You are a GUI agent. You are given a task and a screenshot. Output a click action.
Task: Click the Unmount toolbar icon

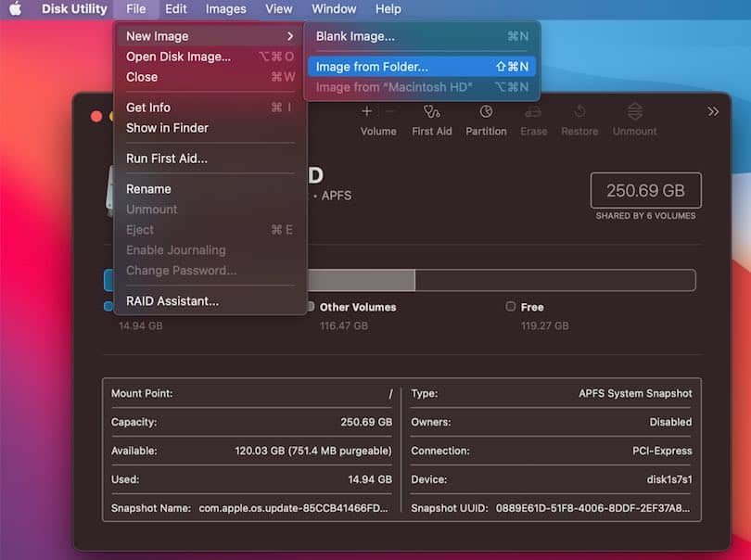coord(634,111)
